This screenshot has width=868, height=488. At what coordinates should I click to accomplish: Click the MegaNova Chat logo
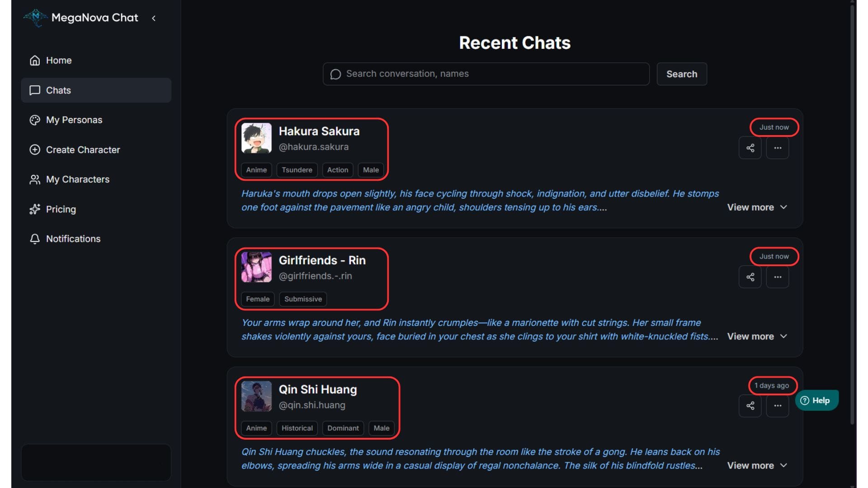point(36,18)
